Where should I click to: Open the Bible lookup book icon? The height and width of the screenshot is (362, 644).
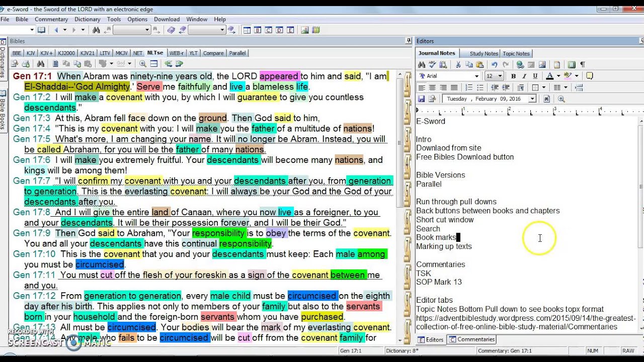[x=41, y=30]
